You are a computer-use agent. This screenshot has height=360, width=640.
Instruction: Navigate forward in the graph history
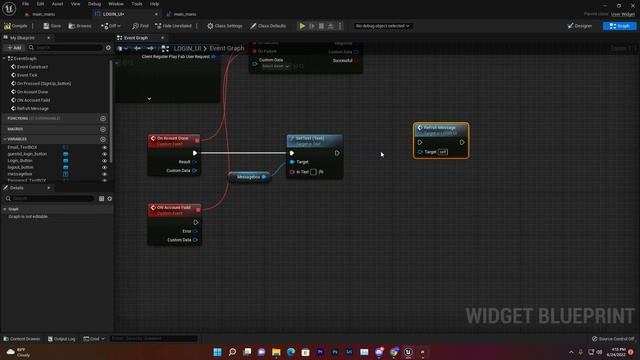pos(150,48)
